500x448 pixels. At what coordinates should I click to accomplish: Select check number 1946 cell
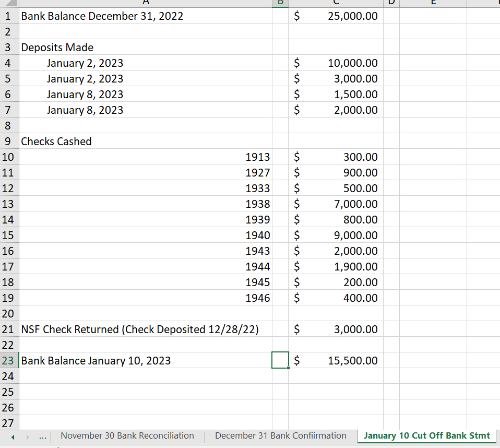(146, 298)
